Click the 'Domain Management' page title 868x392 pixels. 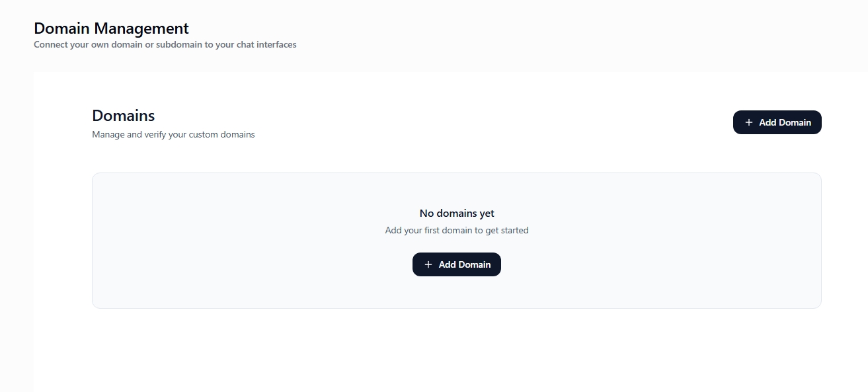click(111, 28)
